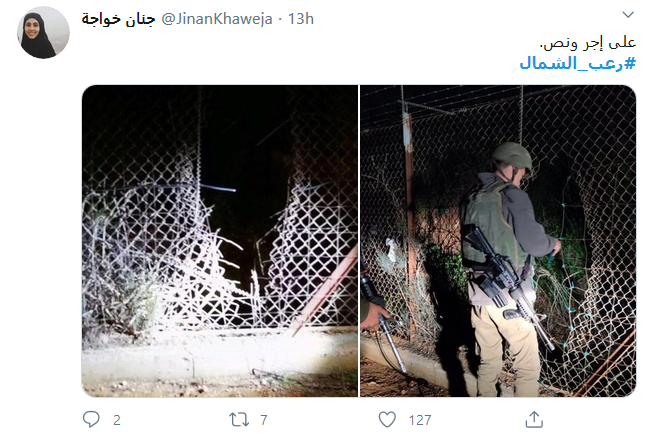Open JinanKhaweja's profile avatar
This screenshot has height=434, width=647.
pos(43,32)
